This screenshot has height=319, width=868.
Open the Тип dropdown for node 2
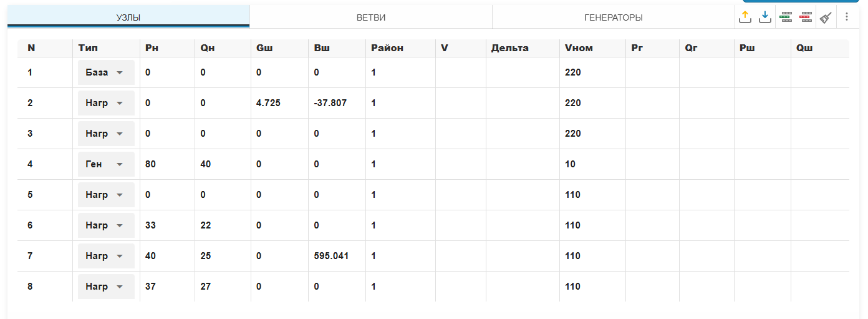(x=106, y=103)
